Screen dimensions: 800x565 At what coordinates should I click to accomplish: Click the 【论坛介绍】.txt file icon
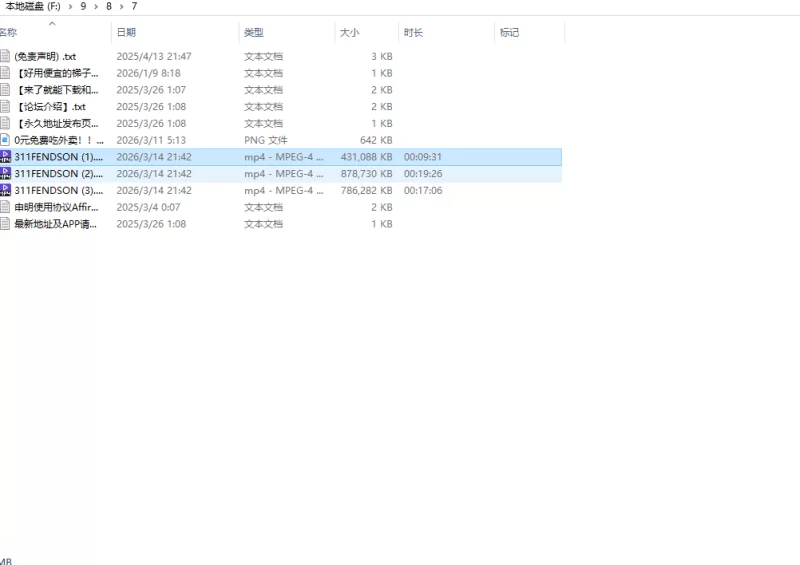(5, 107)
